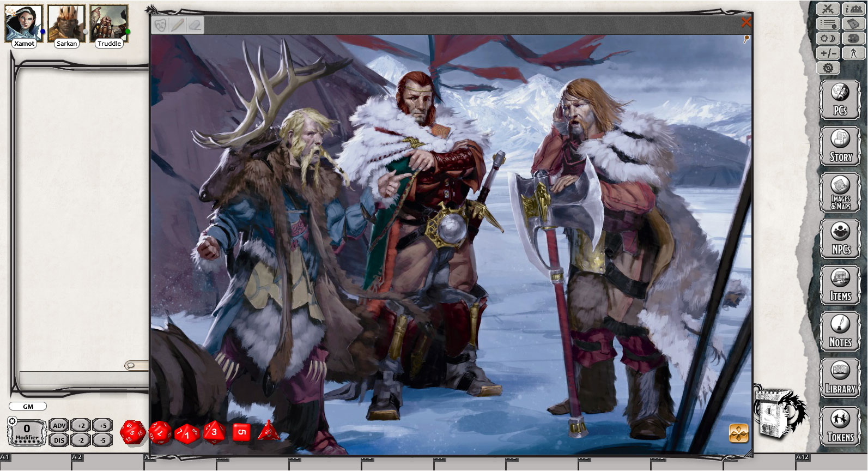Select the Xarnot character portrait
This screenshot has width=868, height=471.
(23, 25)
